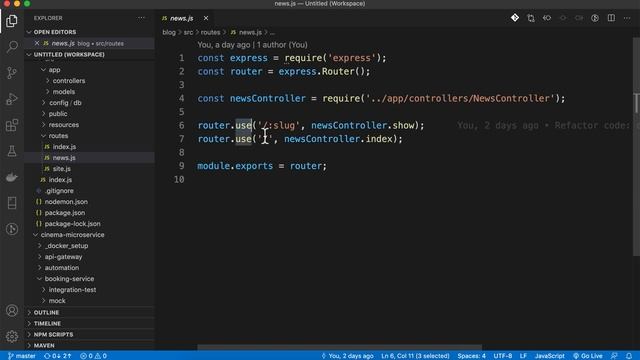
Task: Open nodemon.json file
Action: point(66,202)
